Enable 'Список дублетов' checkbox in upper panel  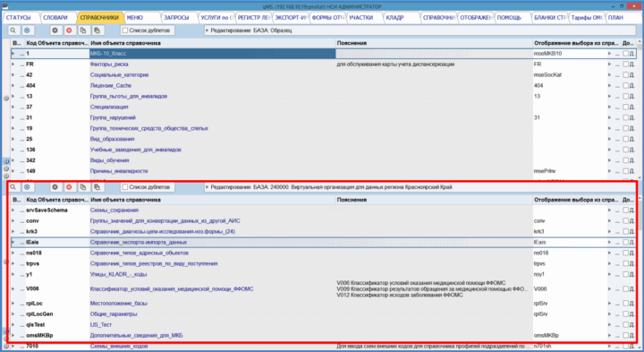(125, 30)
